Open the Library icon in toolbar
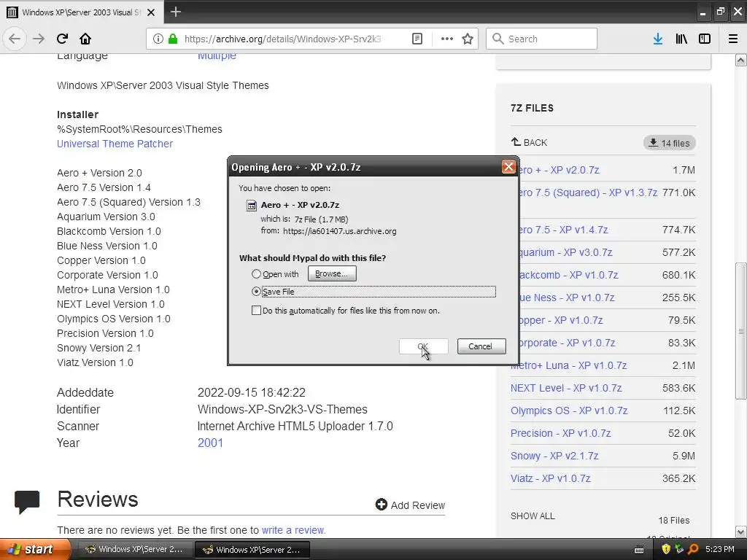The height and width of the screenshot is (560, 747). click(681, 39)
